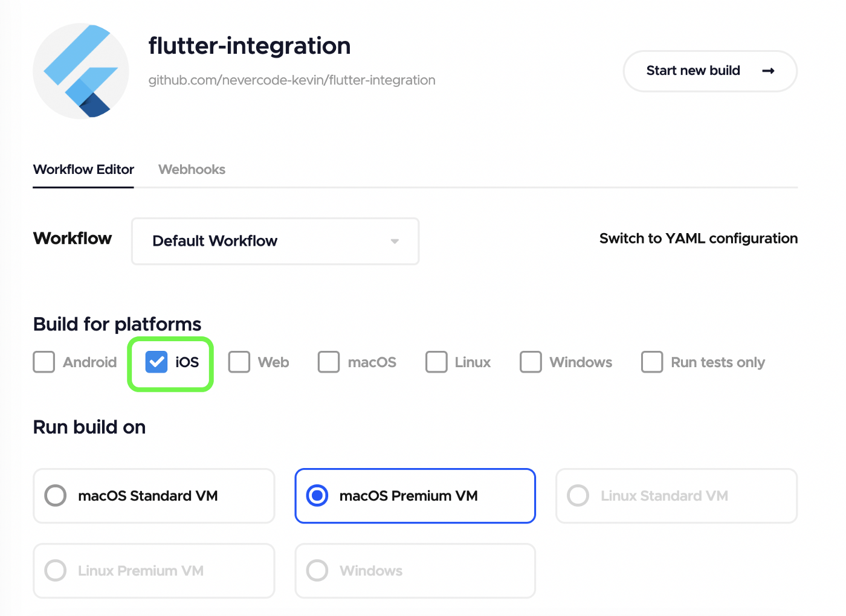Uncheck the iOS platform checkbox
The image size is (846, 616).
coord(157,362)
